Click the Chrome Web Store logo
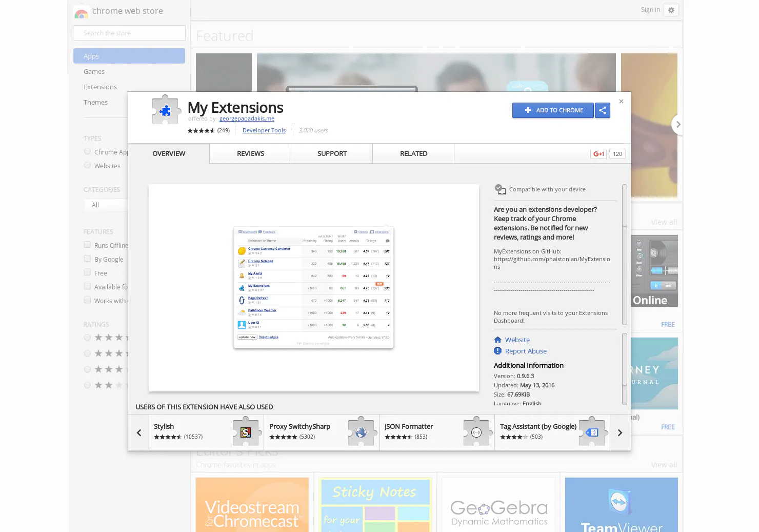Screen dimensions: 759x532 coord(81,11)
